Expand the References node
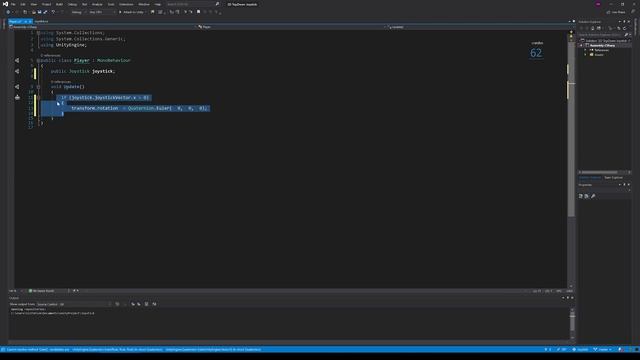 586,50
